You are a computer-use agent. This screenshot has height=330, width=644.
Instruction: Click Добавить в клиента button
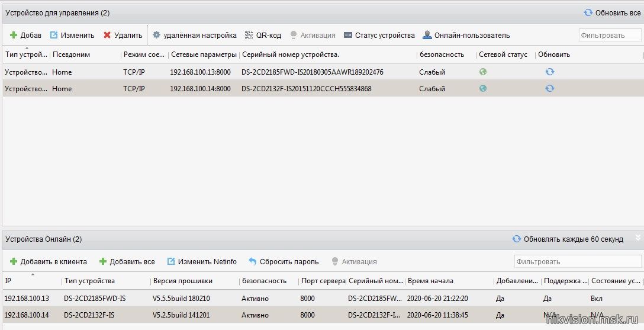coord(48,262)
